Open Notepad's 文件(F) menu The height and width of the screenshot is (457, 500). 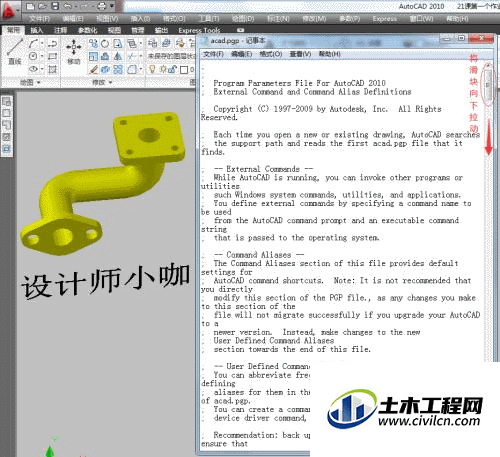coord(213,54)
